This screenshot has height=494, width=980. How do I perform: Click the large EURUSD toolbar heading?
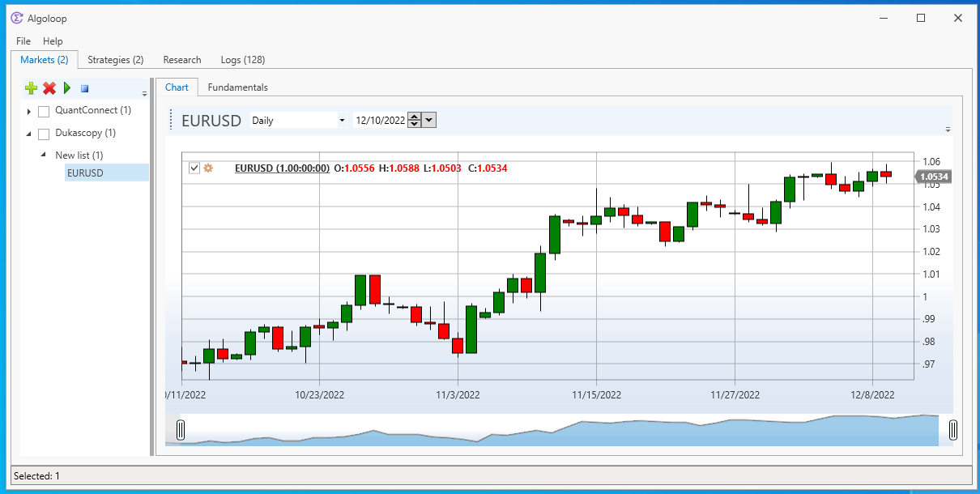click(211, 121)
